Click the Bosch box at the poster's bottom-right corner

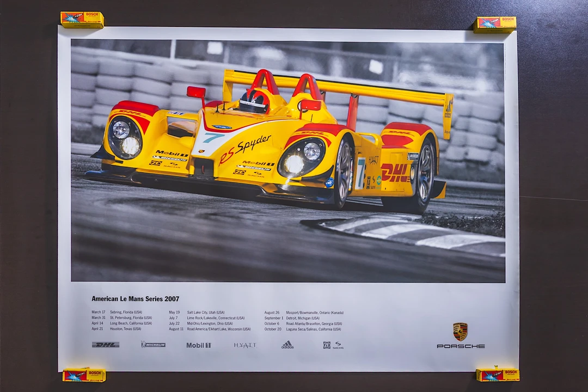[498, 375]
